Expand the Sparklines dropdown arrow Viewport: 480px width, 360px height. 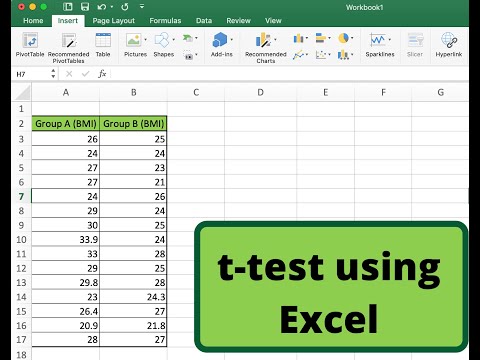(389, 40)
